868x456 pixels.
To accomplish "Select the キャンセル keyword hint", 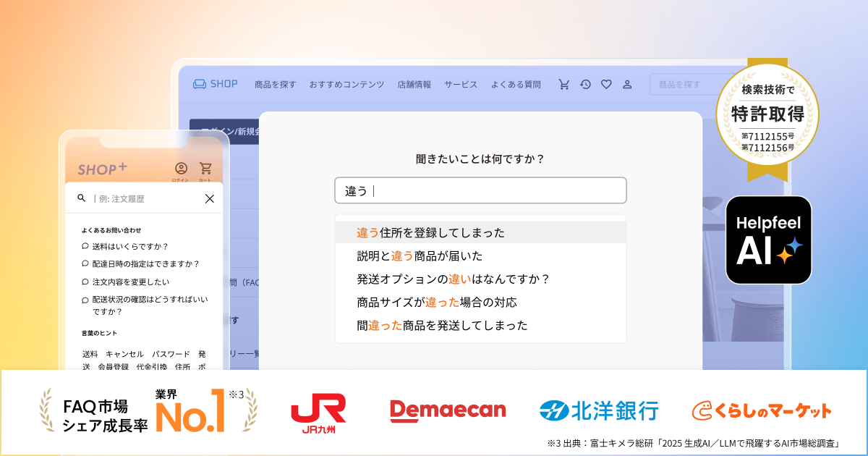I will 124,354.
